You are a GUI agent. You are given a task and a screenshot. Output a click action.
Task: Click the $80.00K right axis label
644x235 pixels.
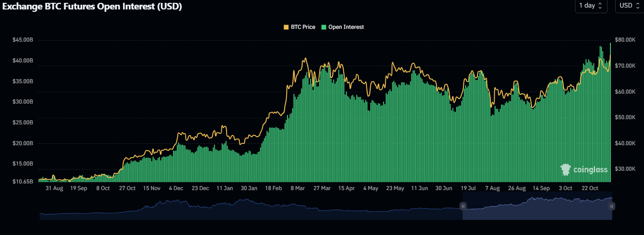pyautogui.click(x=625, y=40)
